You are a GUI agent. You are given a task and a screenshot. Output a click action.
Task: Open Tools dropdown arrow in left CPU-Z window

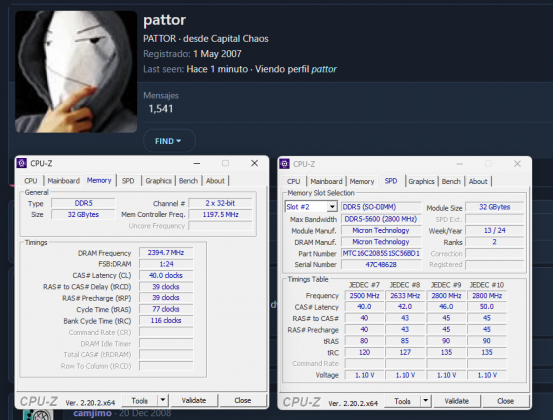163,400
